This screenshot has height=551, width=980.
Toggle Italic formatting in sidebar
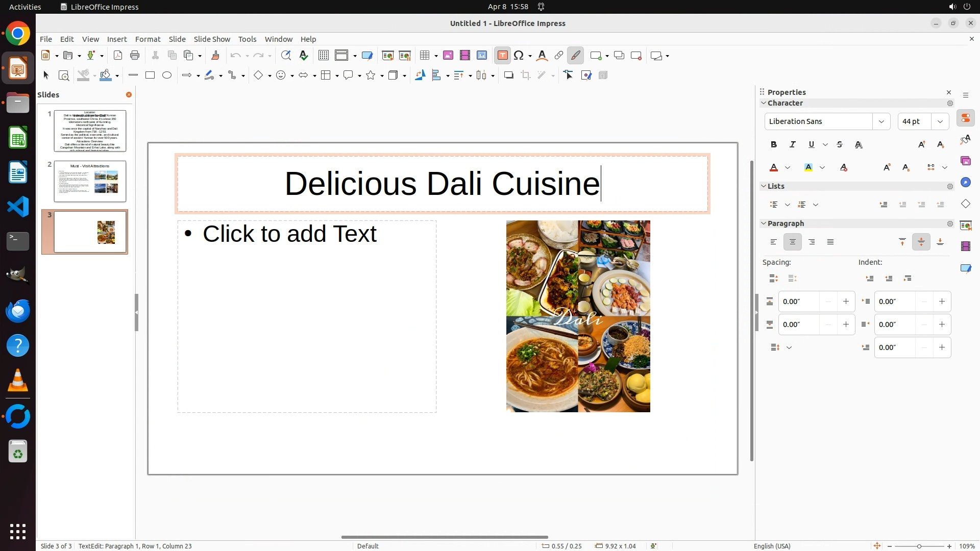pyautogui.click(x=793, y=145)
